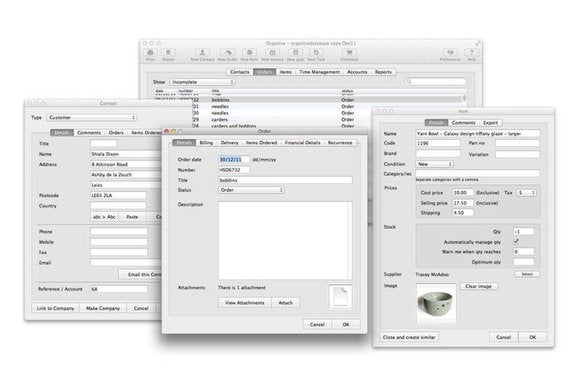Image resolution: width=580 pixels, height=388 pixels.
Task: Click Cancel in the Contact window
Action: [141, 308]
